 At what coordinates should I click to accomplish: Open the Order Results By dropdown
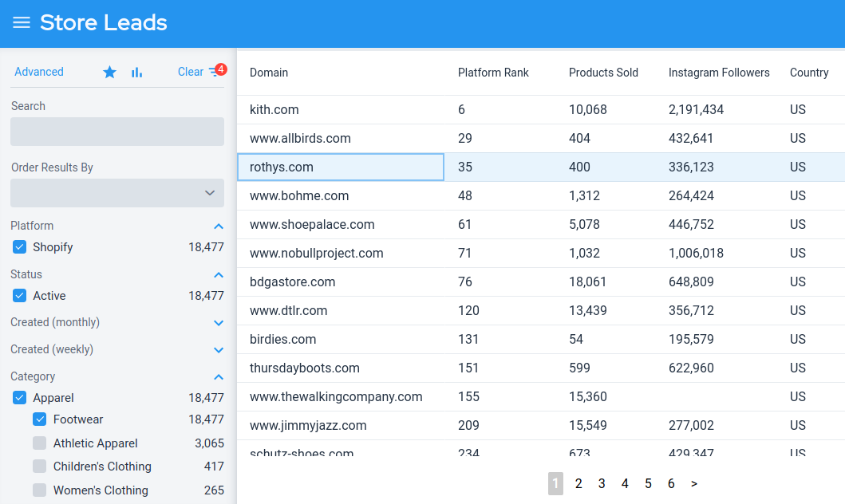[117, 193]
